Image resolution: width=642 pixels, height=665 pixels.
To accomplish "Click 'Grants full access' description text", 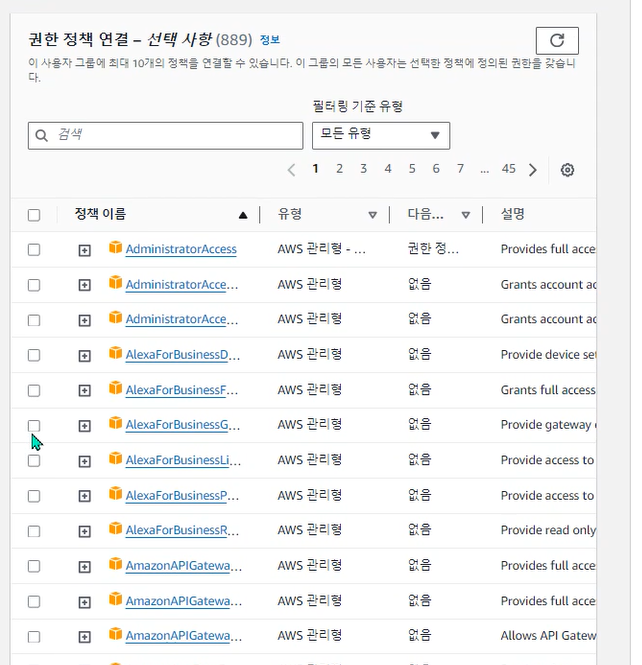I will click(548, 390).
